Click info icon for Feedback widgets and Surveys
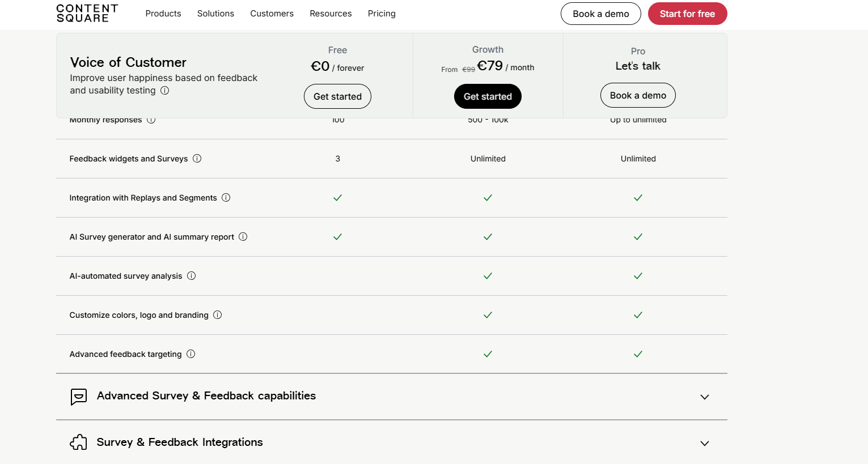This screenshot has width=868, height=464. (x=197, y=159)
